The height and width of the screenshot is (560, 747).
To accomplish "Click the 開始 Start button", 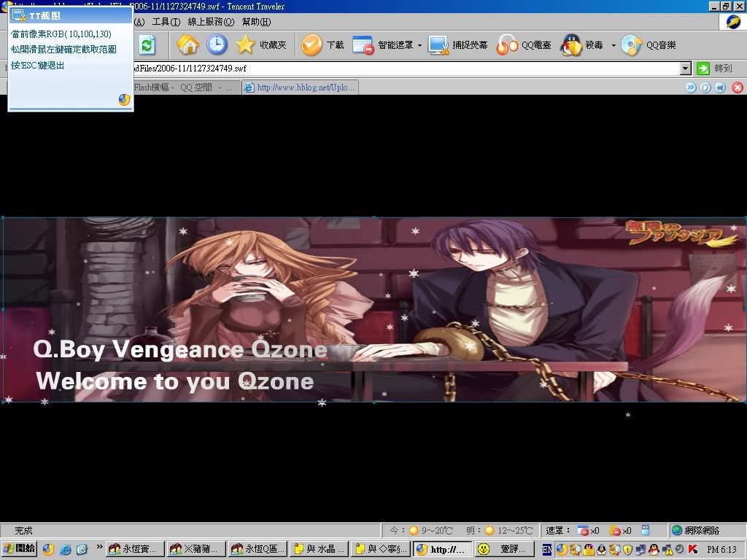I will 19,548.
